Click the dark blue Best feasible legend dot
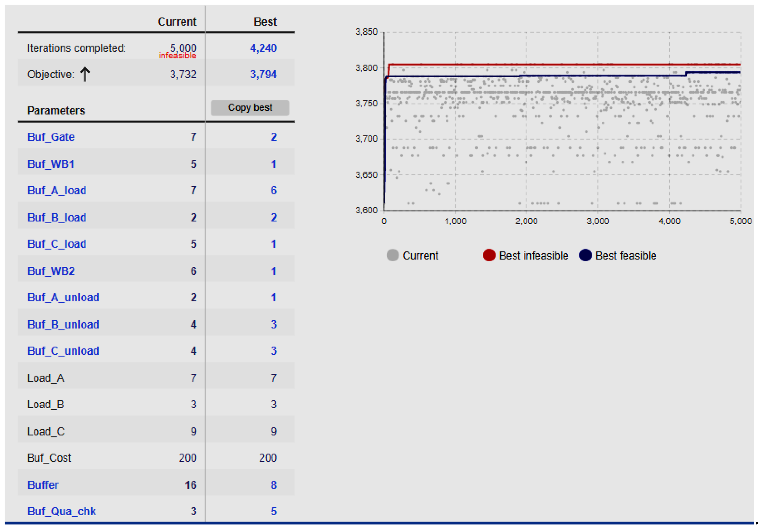Image resolution: width=763 pixels, height=532 pixels. 585,255
